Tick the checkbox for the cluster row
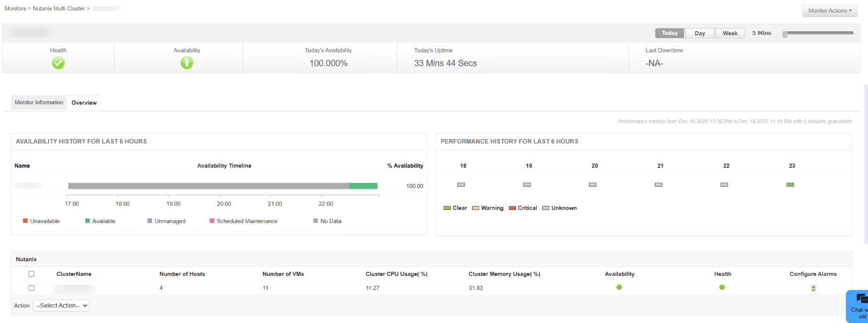Screen dimensions: 868x323 click(32, 288)
